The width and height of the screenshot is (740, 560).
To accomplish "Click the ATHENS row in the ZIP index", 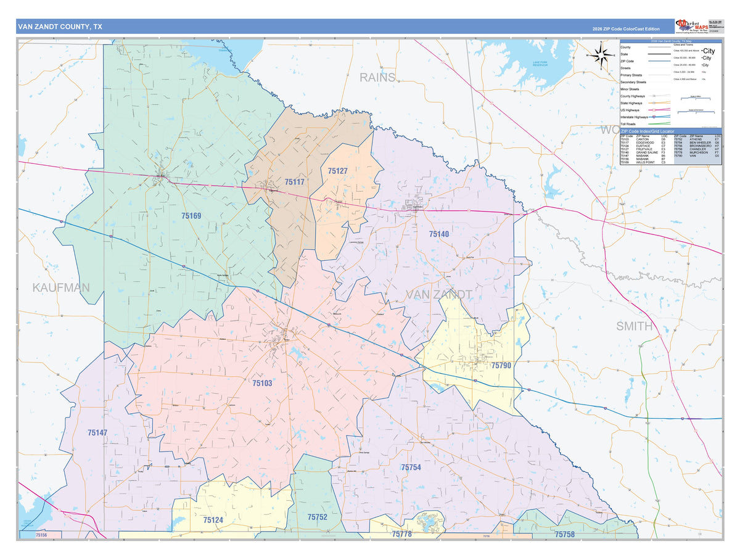I will click(x=697, y=139).
